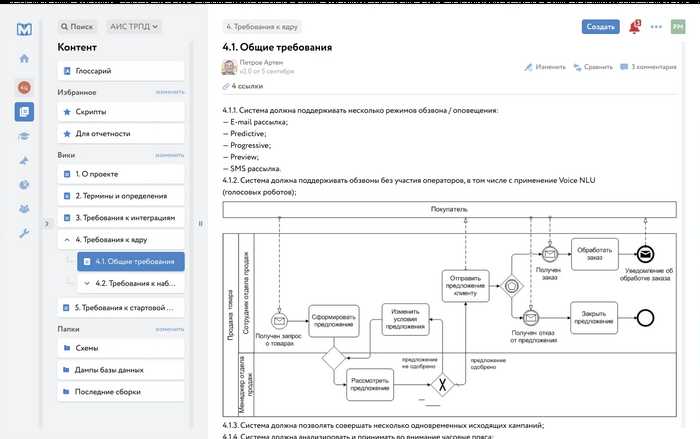
Task: Click the Создать button
Action: click(x=600, y=27)
